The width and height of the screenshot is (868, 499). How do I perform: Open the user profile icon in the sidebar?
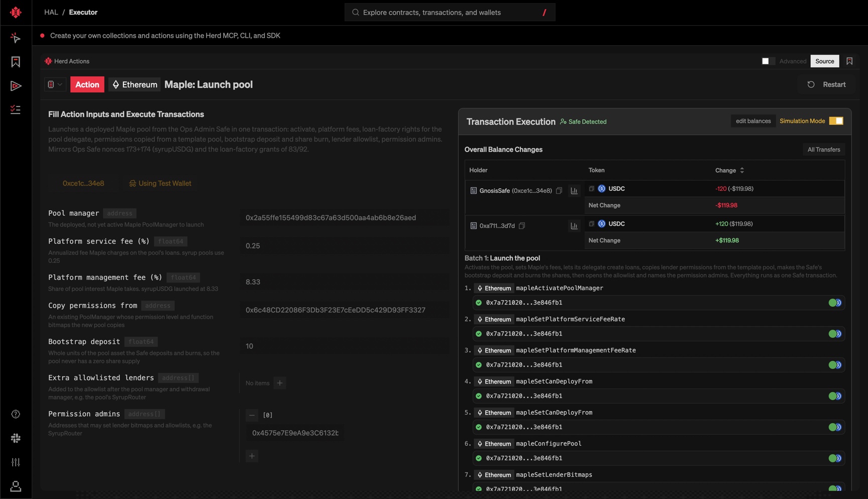(16, 486)
